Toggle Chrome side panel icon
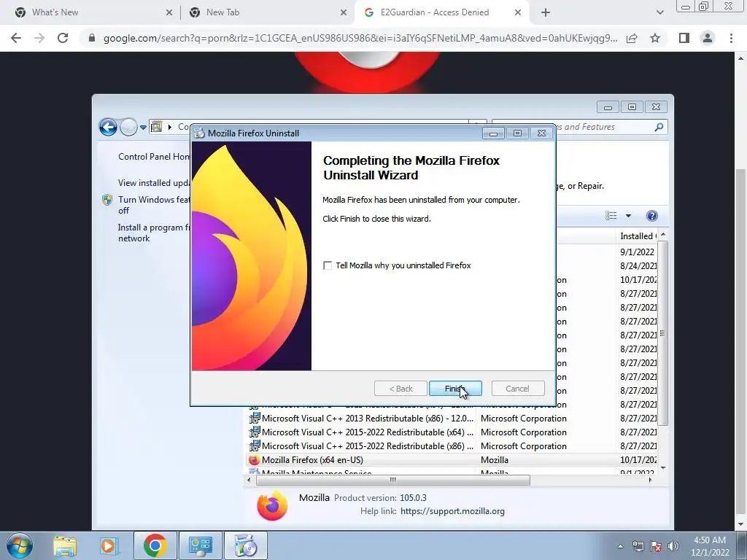Viewport: 747px width, 560px height. [x=684, y=38]
